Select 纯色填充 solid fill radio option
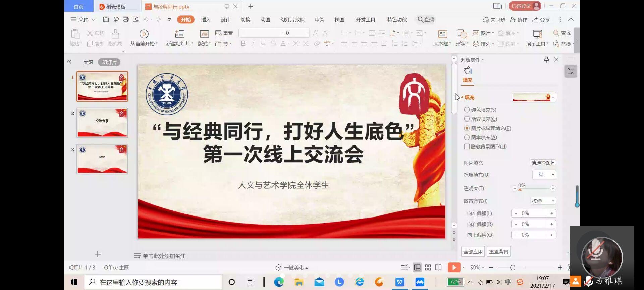 (x=467, y=110)
